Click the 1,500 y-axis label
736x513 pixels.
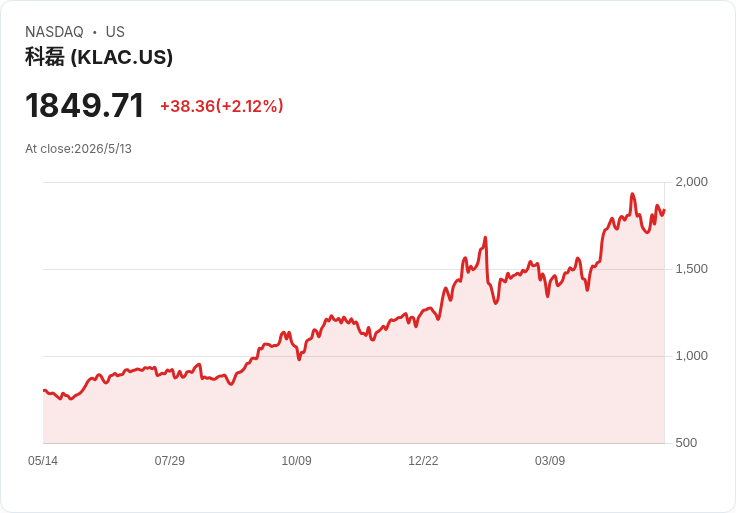(691, 269)
